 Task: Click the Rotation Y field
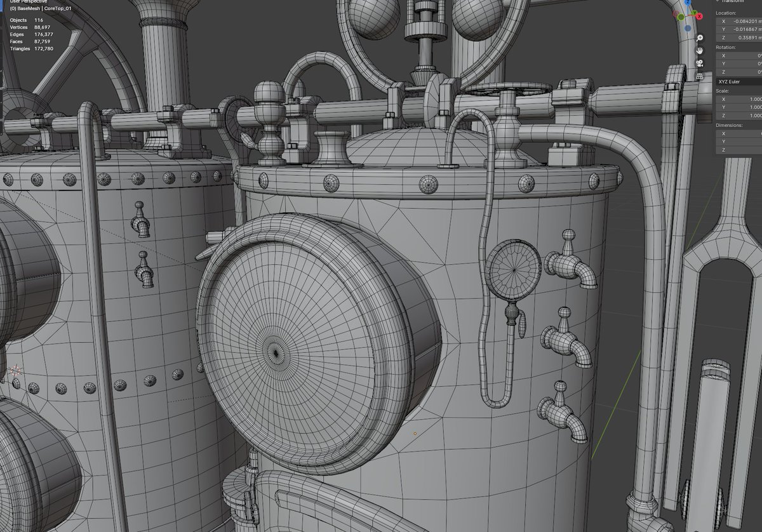[739, 64]
